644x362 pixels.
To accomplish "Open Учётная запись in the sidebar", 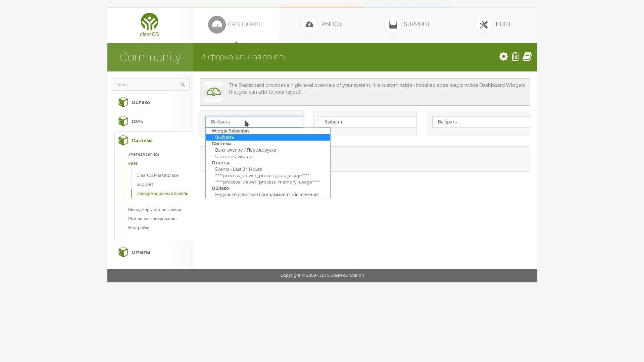I will tap(144, 154).
